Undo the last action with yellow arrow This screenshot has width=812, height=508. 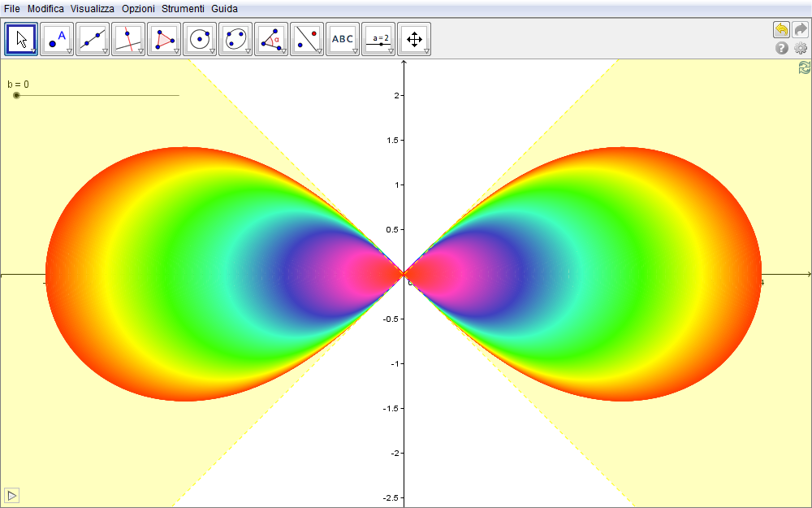(781, 30)
